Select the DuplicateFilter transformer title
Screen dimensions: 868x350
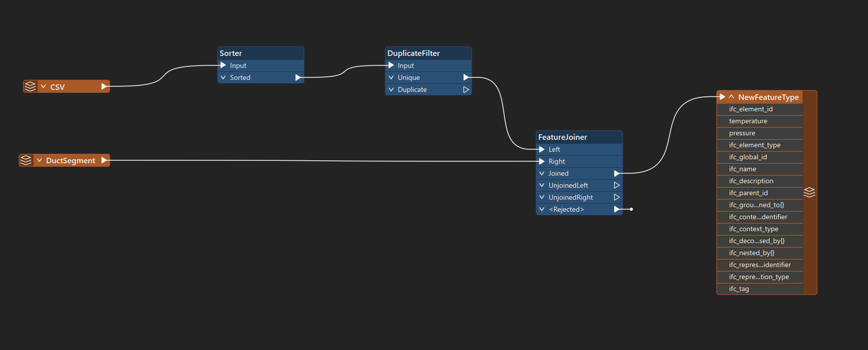414,53
